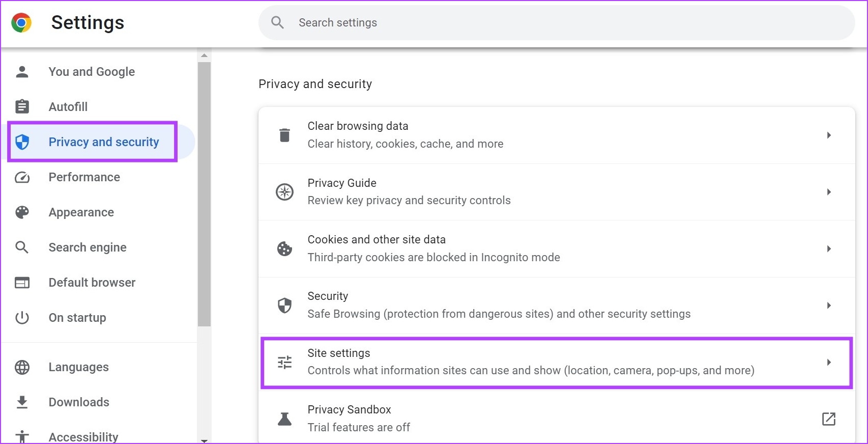Click the sidebar scroll up arrow

[204, 55]
